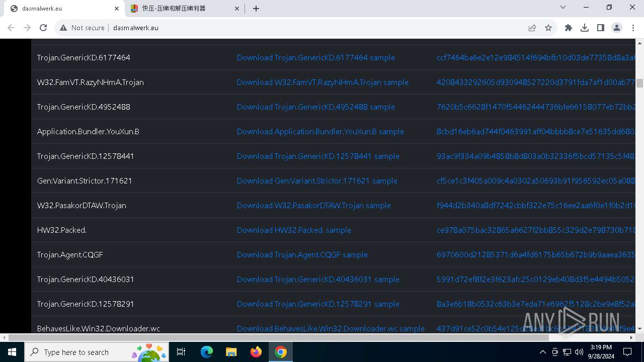Screen dimensions: 644x362
Task: Click the vertical scroll down arrow
Action: pos(639,329)
